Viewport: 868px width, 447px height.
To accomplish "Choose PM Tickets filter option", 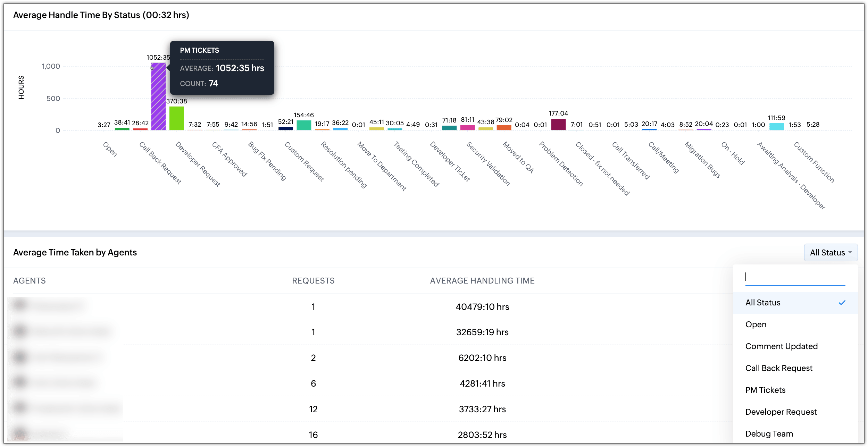I will tap(765, 390).
